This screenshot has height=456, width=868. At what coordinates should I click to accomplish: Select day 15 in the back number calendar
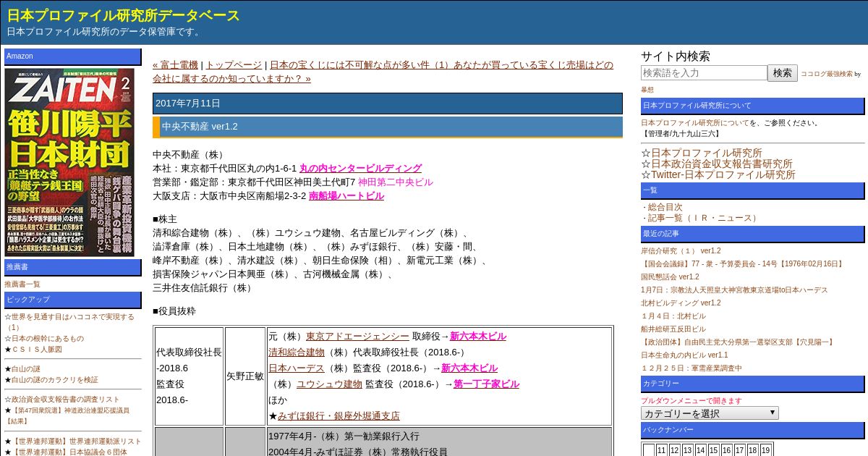(713, 450)
